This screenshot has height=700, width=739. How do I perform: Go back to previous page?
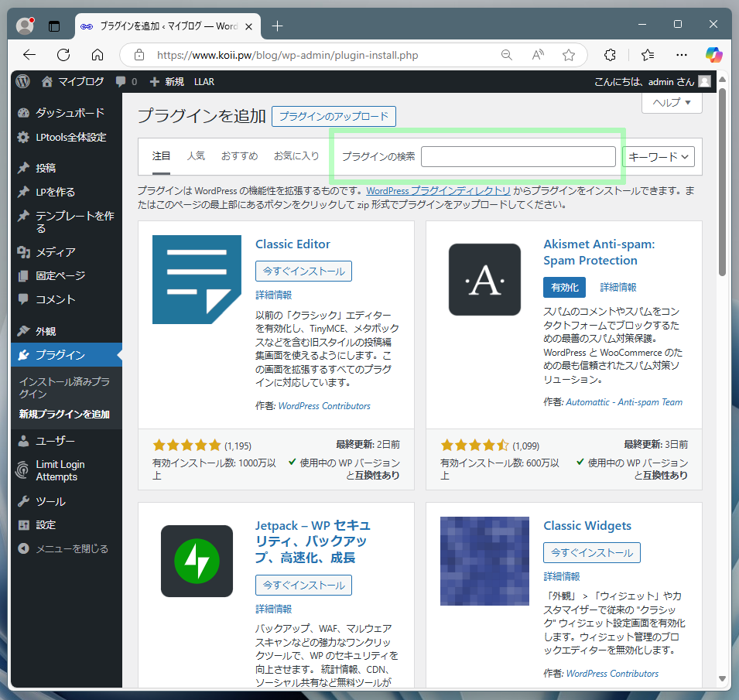29,55
